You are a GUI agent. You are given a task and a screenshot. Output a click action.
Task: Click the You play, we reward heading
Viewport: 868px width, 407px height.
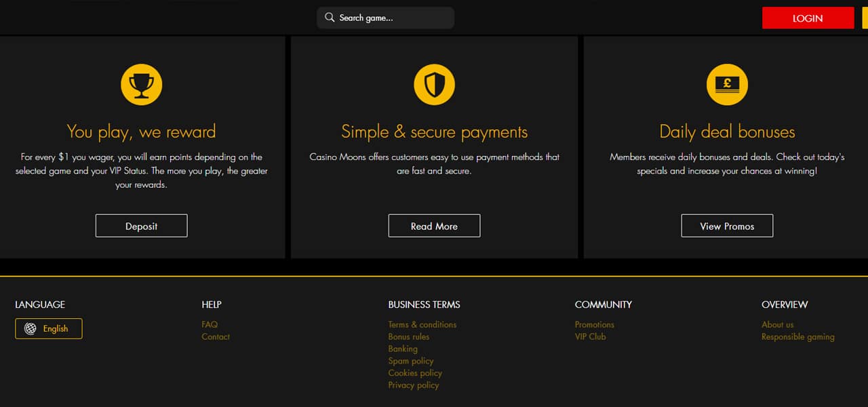tap(141, 131)
